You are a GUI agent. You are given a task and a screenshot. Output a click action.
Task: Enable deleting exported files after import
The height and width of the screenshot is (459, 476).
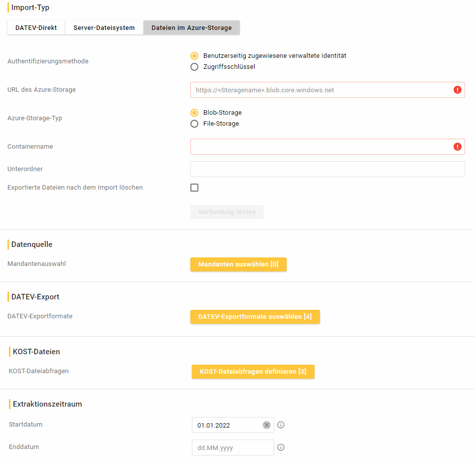pos(194,188)
